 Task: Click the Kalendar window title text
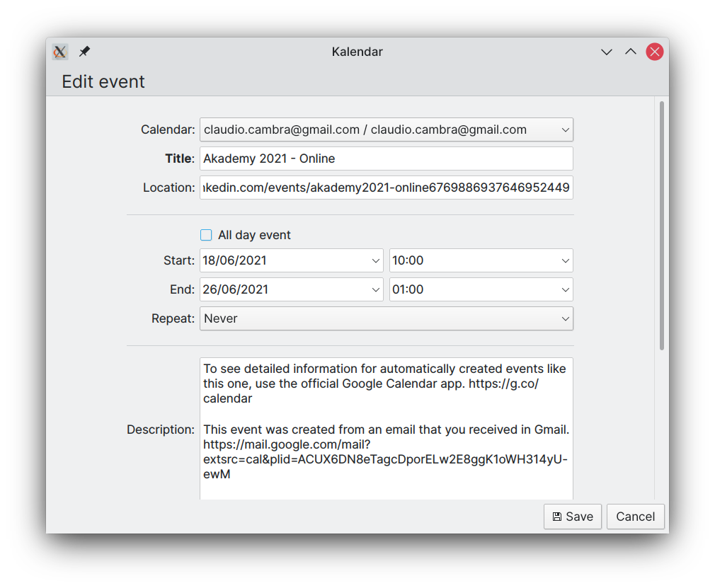coord(357,52)
